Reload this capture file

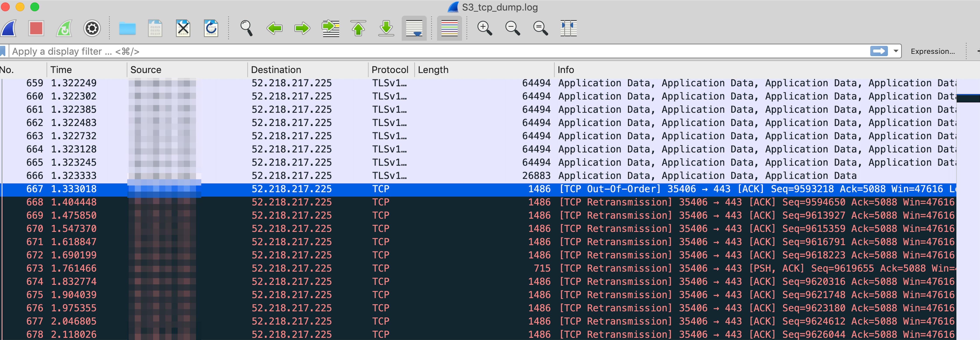[211, 28]
